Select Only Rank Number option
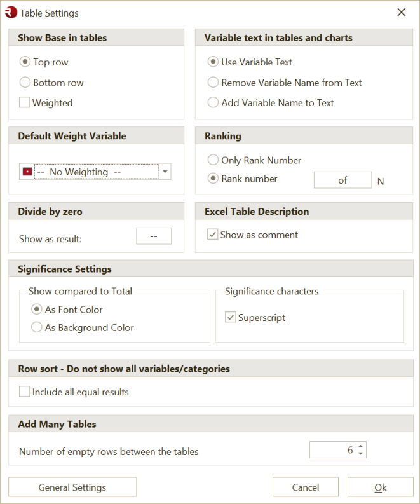The height and width of the screenshot is (504, 420). click(213, 161)
